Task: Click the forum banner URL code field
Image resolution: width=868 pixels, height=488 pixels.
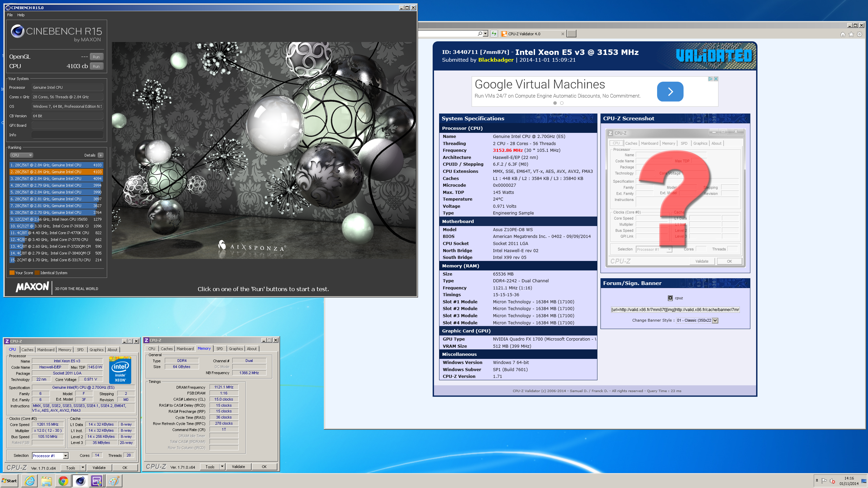Action: tap(675, 310)
